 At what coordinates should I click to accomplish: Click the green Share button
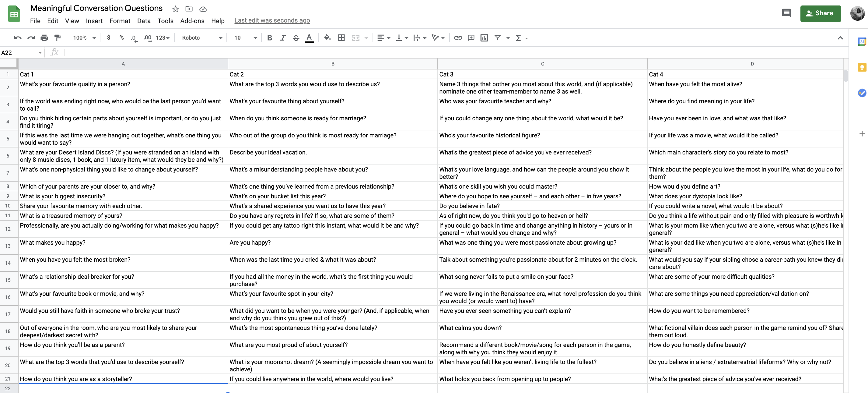pos(820,13)
